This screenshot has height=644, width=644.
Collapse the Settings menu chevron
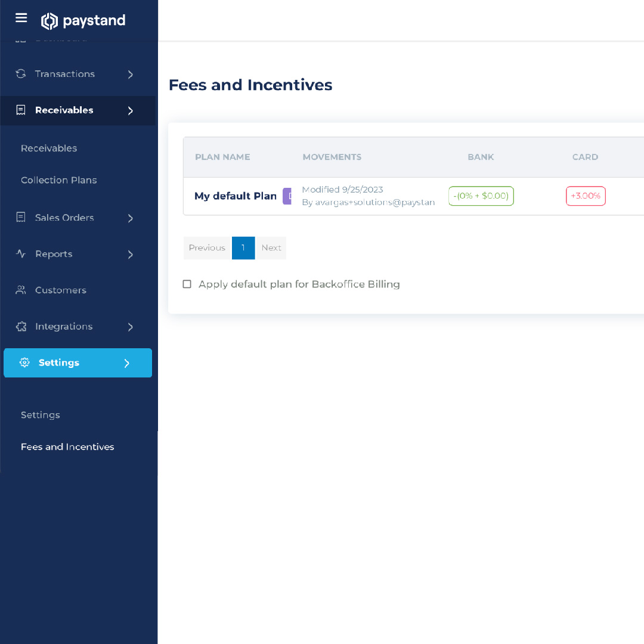pyautogui.click(x=126, y=363)
